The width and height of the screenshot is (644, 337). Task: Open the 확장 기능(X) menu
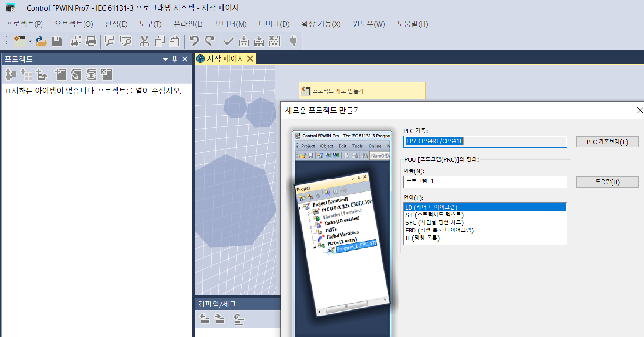321,24
